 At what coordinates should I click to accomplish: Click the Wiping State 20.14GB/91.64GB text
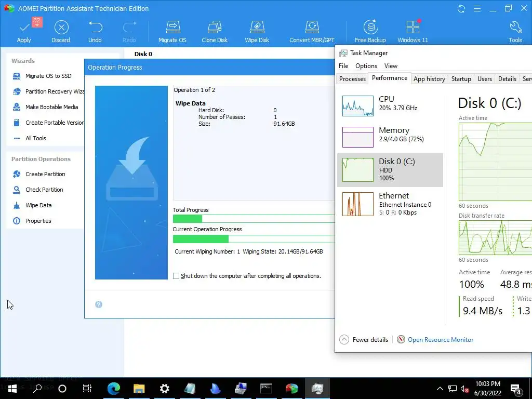point(283,252)
